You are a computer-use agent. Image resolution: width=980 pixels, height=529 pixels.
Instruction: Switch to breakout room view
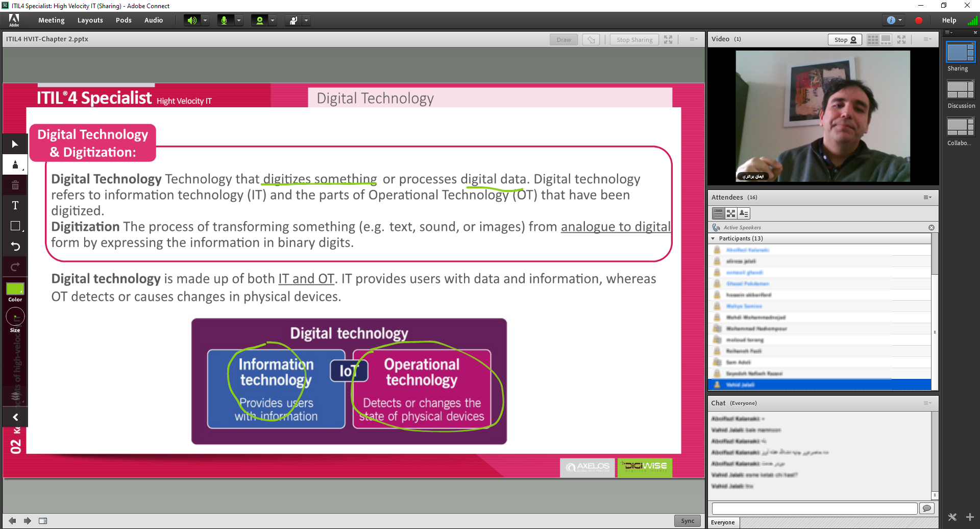(731, 213)
